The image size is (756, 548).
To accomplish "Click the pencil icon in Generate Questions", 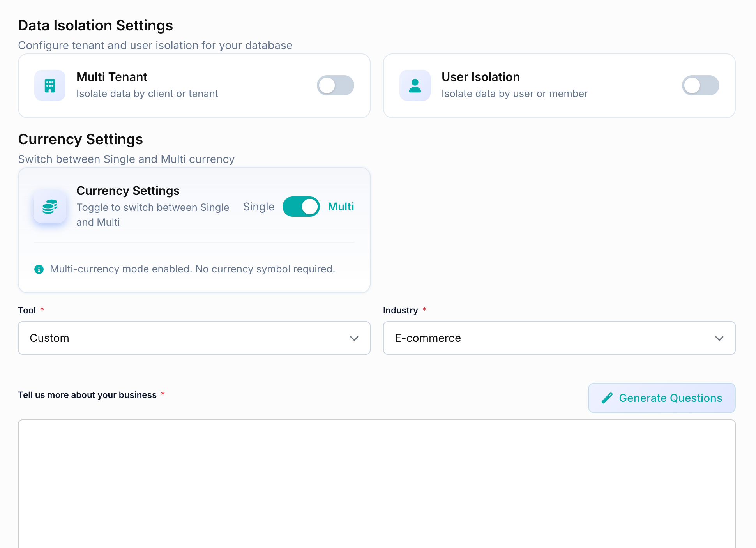I will 607,398.
